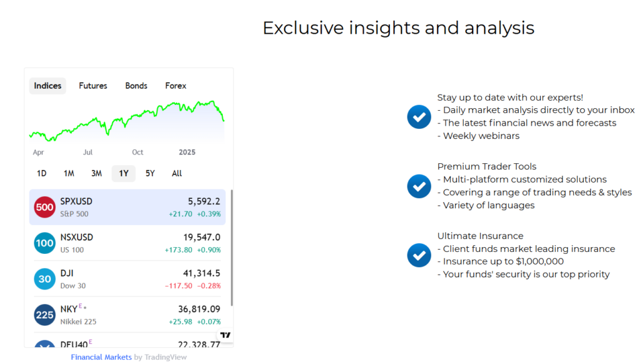Choose the 5Y time range
This screenshot has width=641, height=364.
tap(150, 173)
